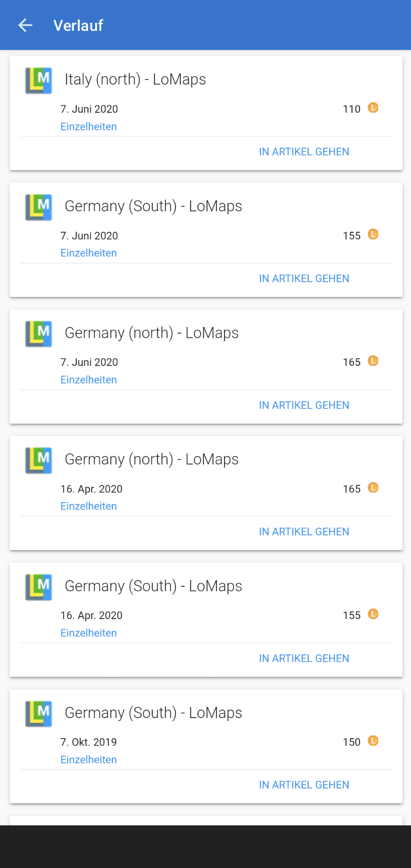
Task: Go to article for Germany (north) 16. Apr. entry
Action: click(x=304, y=532)
